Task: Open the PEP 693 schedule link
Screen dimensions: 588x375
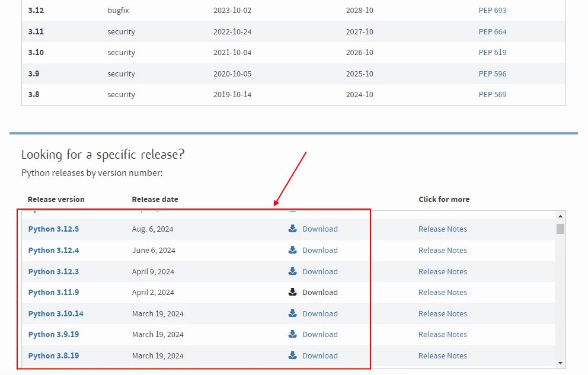Action: [x=493, y=11]
